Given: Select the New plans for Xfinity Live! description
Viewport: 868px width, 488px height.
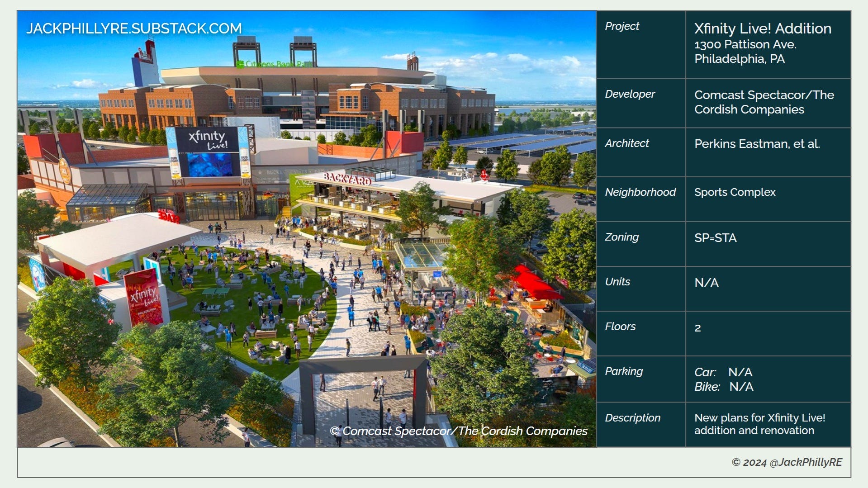Looking at the screenshot, I should click(x=760, y=424).
